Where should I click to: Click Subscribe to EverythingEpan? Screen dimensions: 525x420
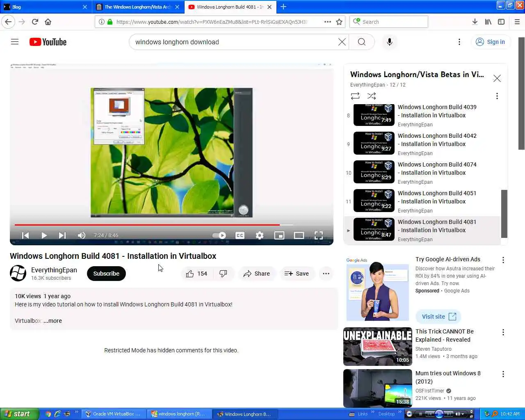106,274
